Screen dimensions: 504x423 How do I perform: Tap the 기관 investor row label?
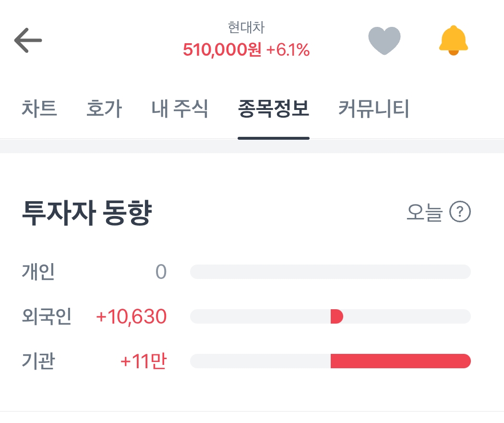(38, 361)
